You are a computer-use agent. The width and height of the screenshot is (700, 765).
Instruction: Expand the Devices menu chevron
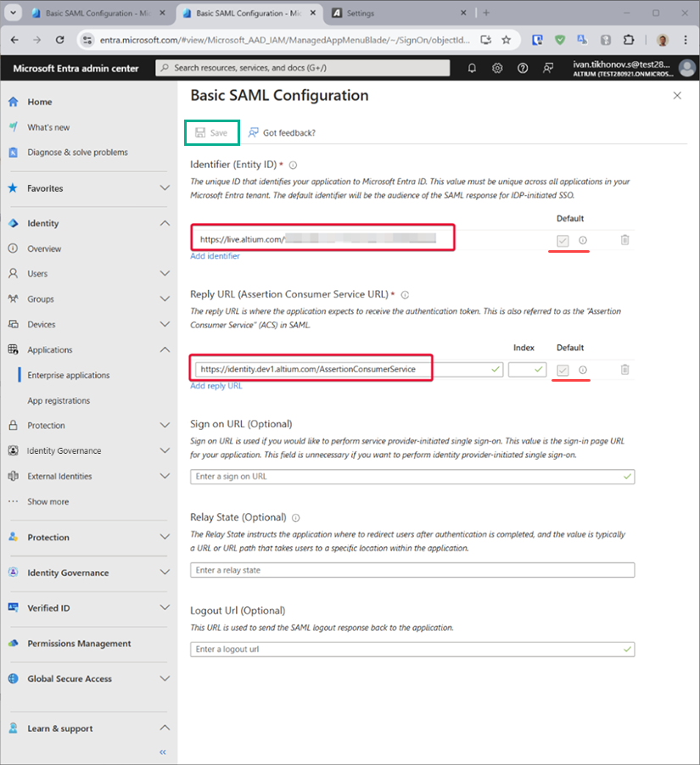pyautogui.click(x=165, y=324)
